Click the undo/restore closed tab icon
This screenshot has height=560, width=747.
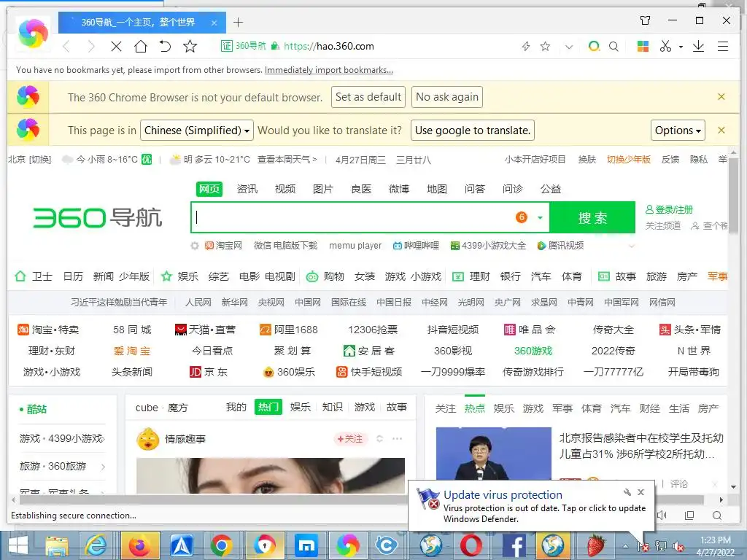pos(165,46)
